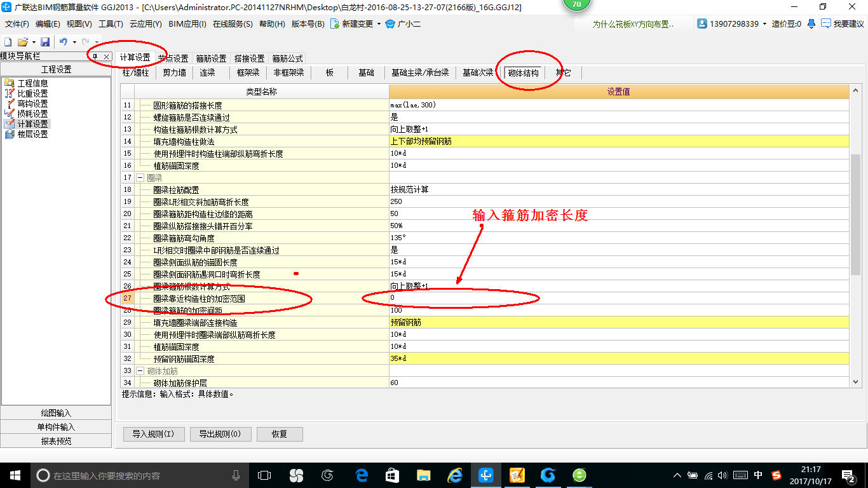This screenshot has height=488, width=868.
Task: Click the Task View taskbar icon
Action: click(264, 475)
